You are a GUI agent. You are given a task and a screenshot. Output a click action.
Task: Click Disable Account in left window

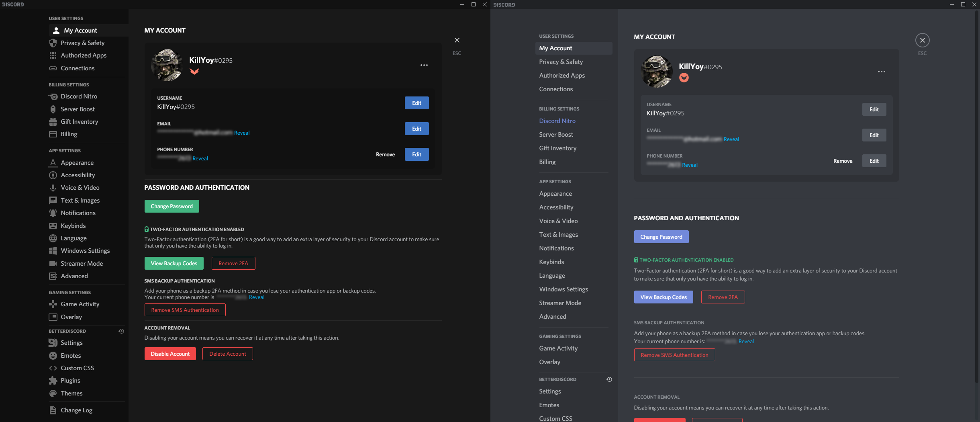pos(170,354)
